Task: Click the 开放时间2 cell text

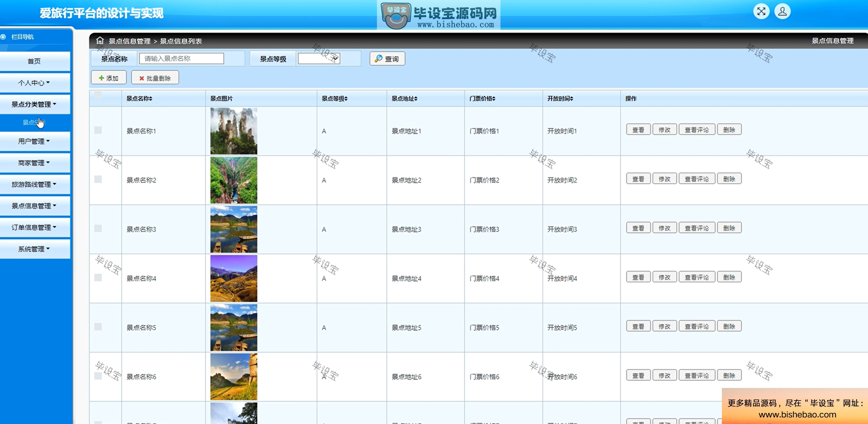Action: tap(562, 180)
